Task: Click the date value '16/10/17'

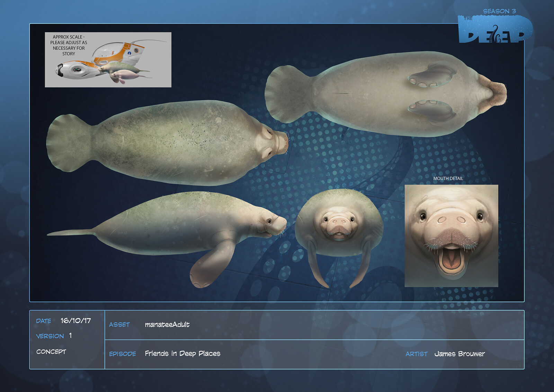Action: (x=76, y=321)
